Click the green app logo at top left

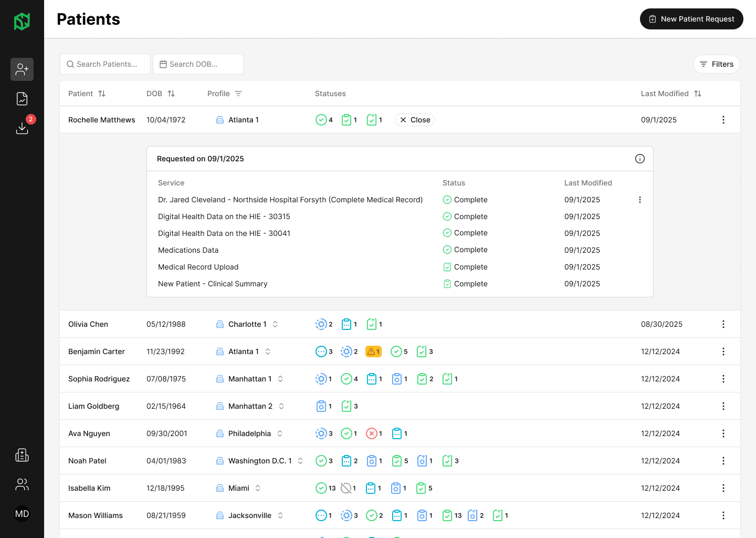[x=22, y=21]
